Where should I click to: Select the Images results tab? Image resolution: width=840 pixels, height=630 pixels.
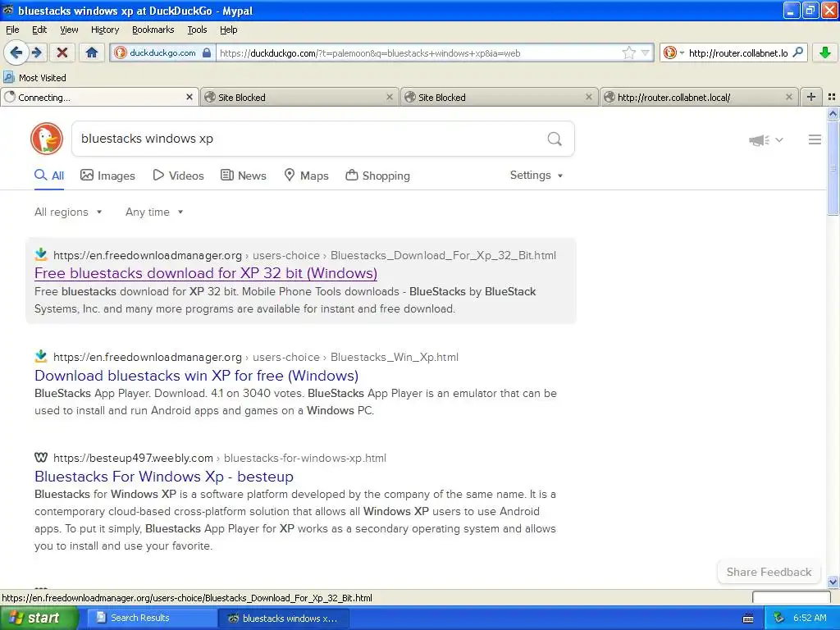click(x=107, y=176)
